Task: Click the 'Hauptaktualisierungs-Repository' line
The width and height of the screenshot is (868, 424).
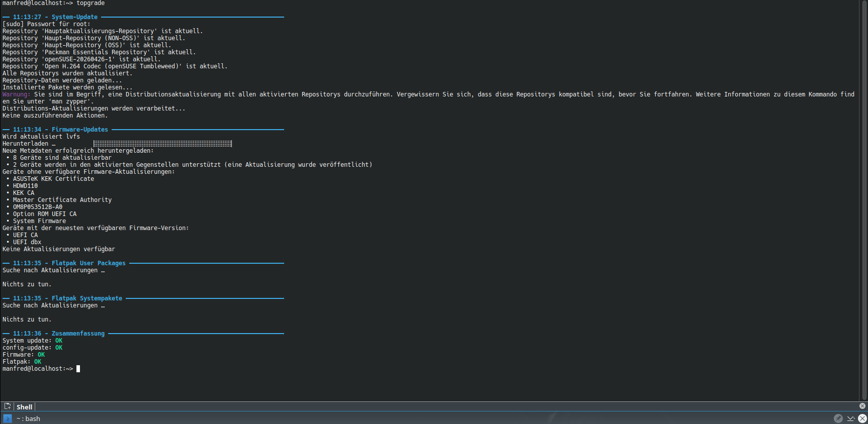Action: (103, 31)
